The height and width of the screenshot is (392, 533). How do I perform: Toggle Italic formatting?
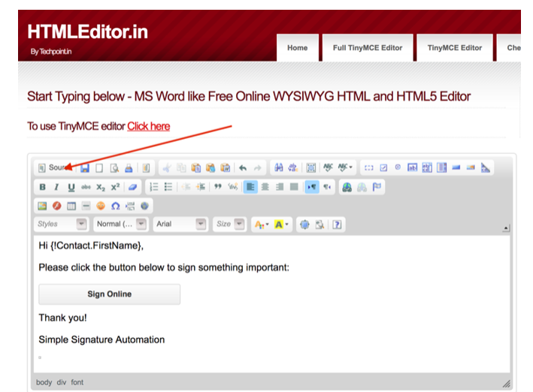tap(56, 187)
